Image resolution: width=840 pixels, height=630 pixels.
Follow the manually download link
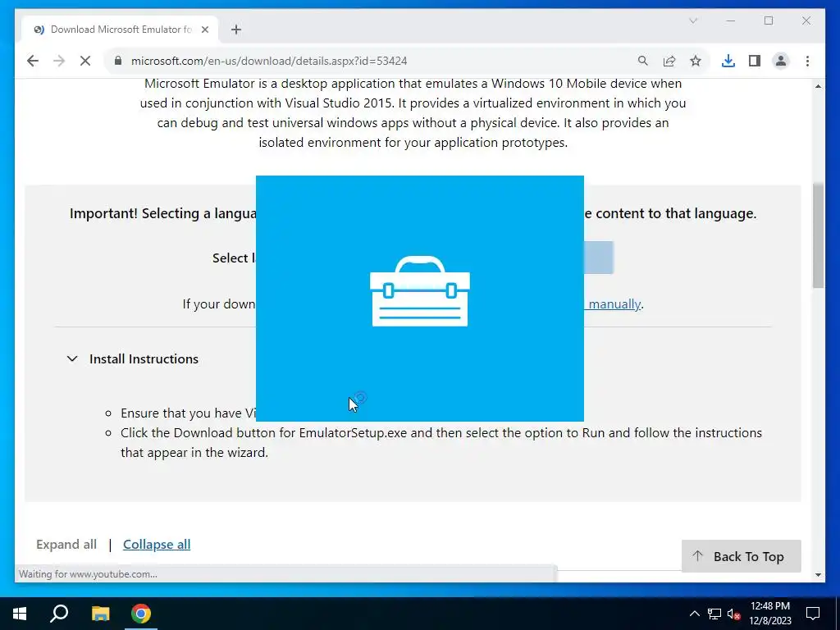pyautogui.click(x=614, y=304)
